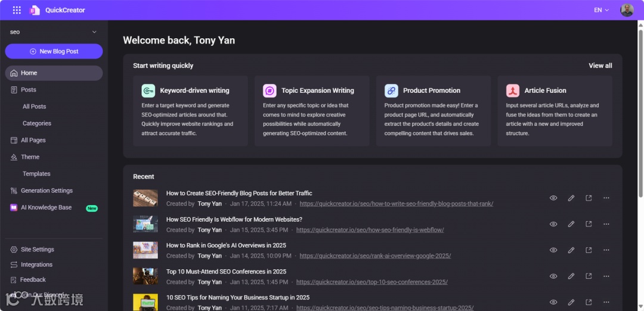Click the Generation Settings sliders icon
Viewport: 644px width, 311px height.
coord(14,191)
